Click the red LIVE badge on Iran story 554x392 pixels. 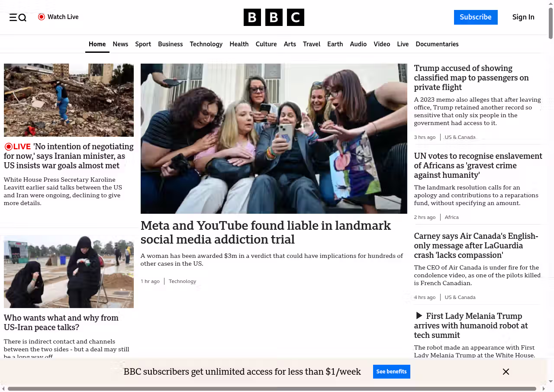coord(18,147)
